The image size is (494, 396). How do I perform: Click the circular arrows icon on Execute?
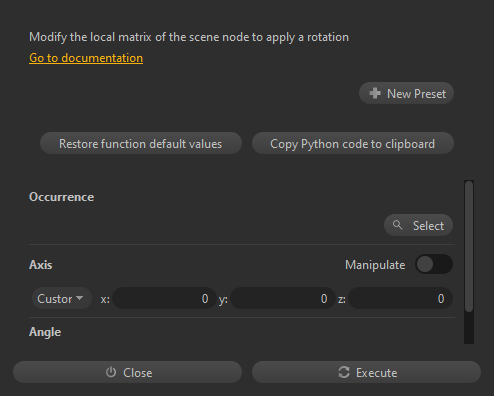[x=344, y=372]
